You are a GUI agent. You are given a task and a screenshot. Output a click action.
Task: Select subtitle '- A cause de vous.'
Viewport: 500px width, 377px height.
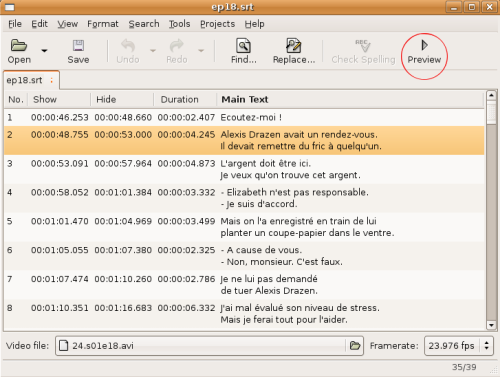pos(261,250)
